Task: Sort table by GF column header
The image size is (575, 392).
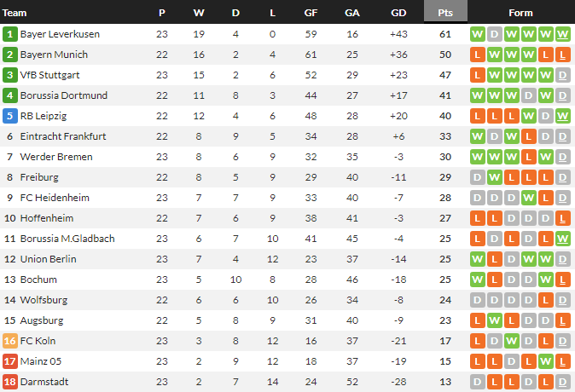Action: pos(311,13)
